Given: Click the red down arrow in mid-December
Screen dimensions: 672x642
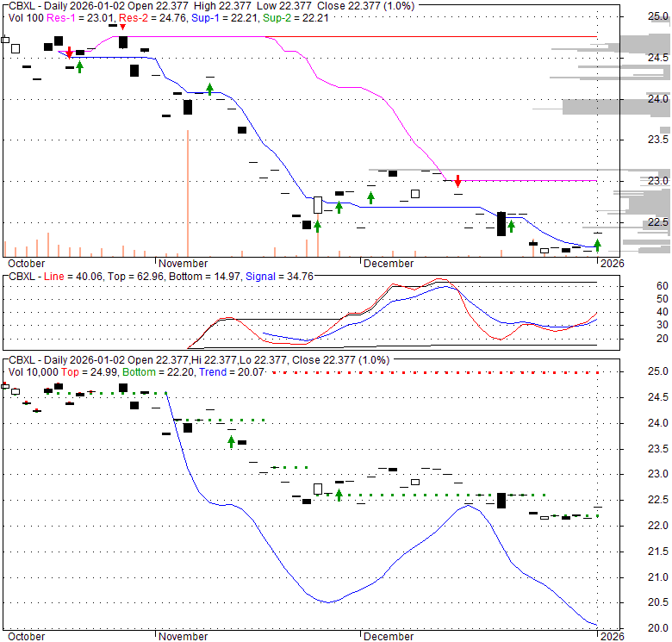Looking at the screenshot, I should click(x=458, y=181).
